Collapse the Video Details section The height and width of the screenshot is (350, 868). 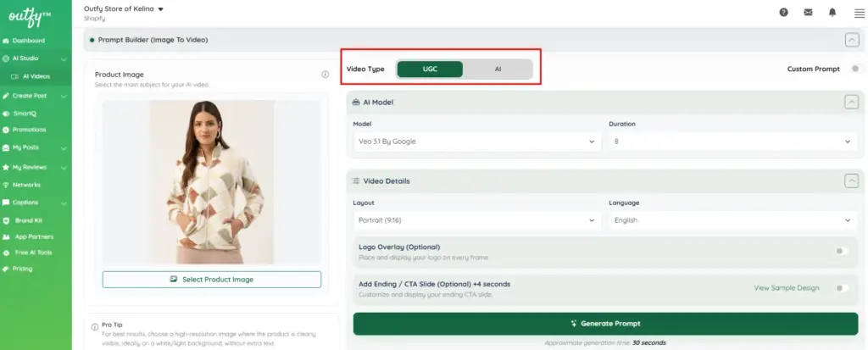851,181
